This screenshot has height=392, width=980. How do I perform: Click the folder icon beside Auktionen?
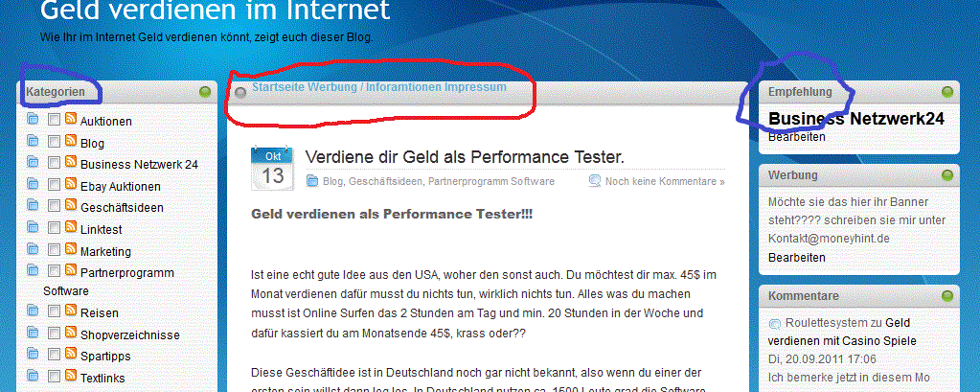point(33,119)
